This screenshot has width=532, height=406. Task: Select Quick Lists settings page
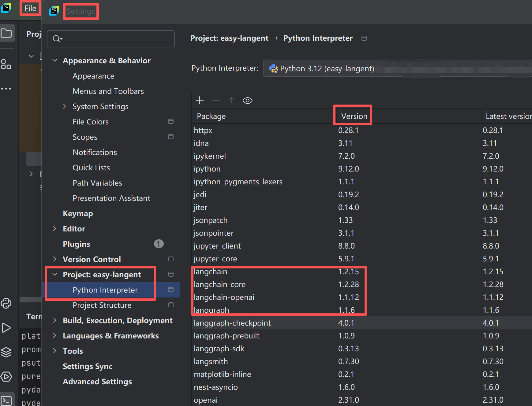91,168
